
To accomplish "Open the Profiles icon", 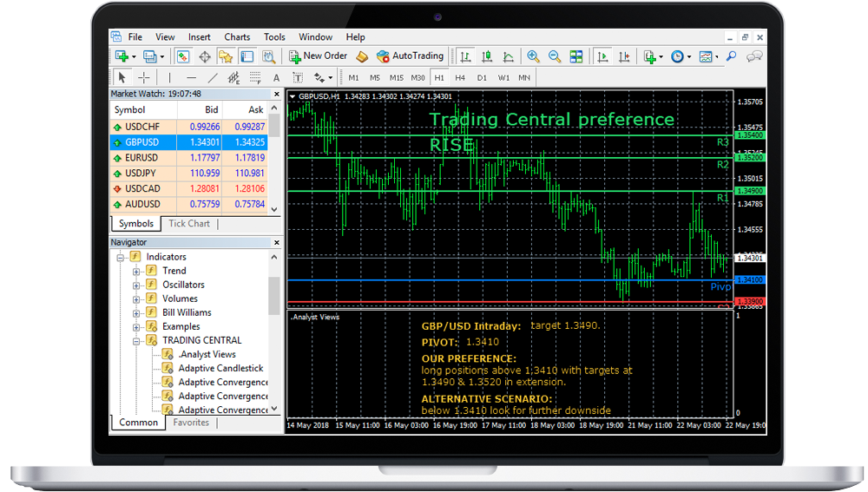I will [x=149, y=56].
